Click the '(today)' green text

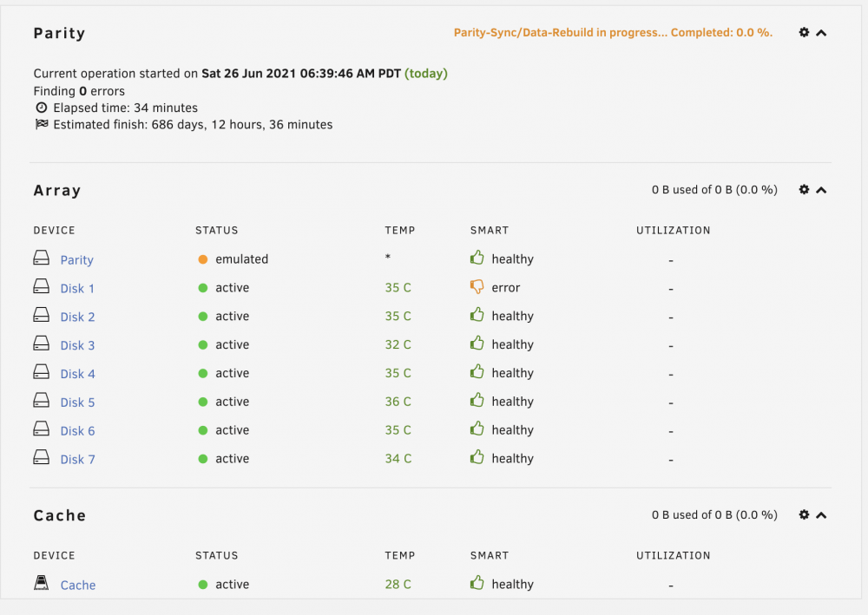(x=425, y=74)
